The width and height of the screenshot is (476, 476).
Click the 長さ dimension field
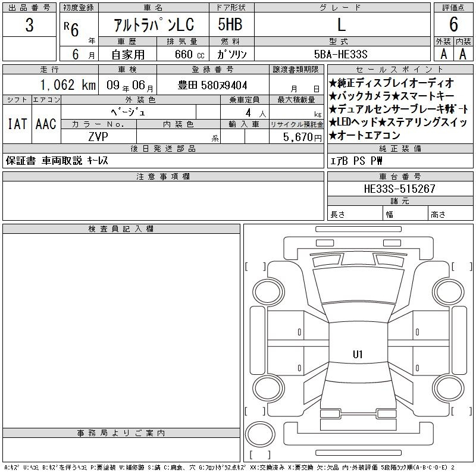[x=355, y=214]
